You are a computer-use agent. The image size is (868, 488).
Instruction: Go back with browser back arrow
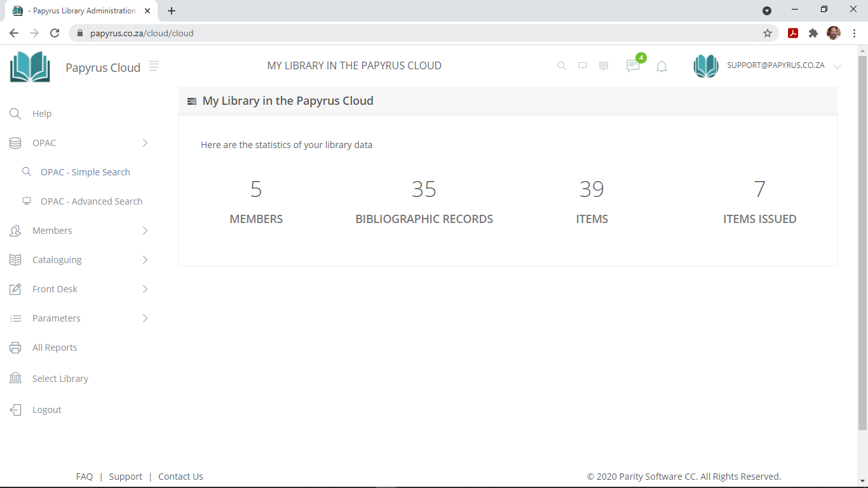pyautogui.click(x=14, y=33)
